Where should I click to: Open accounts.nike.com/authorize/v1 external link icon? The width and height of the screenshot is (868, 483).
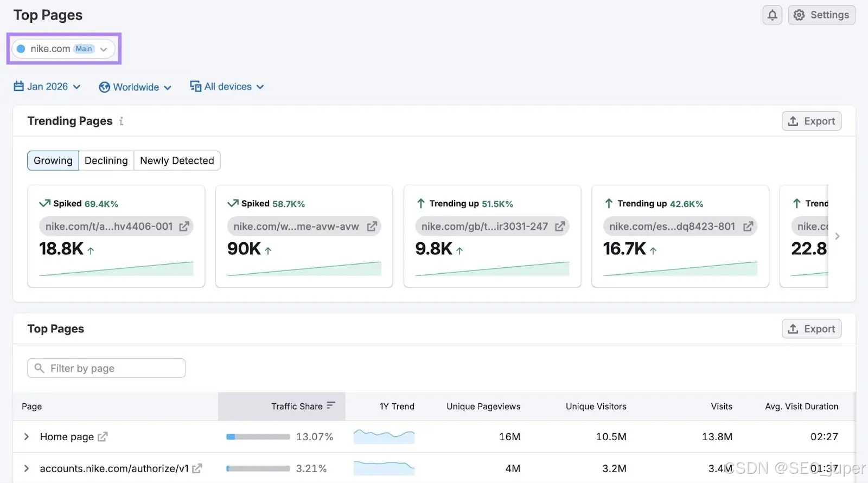(x=197, y=468)
